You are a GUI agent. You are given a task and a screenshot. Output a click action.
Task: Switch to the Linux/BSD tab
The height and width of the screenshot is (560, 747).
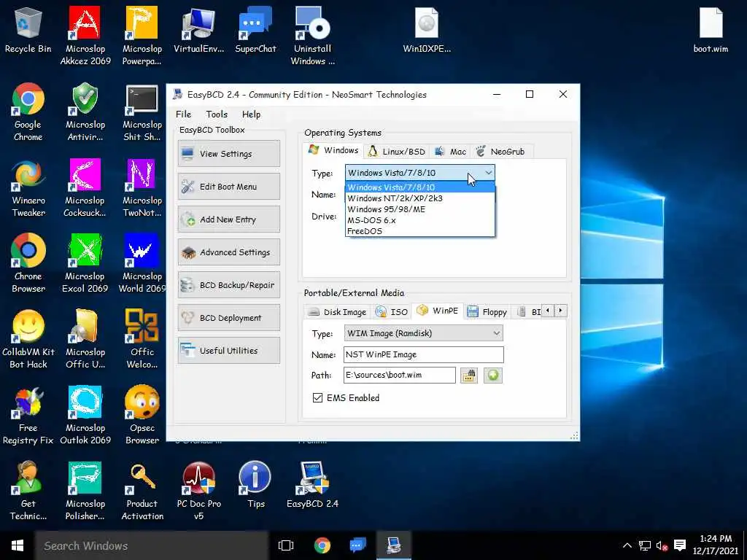click(x=397, y=152)
